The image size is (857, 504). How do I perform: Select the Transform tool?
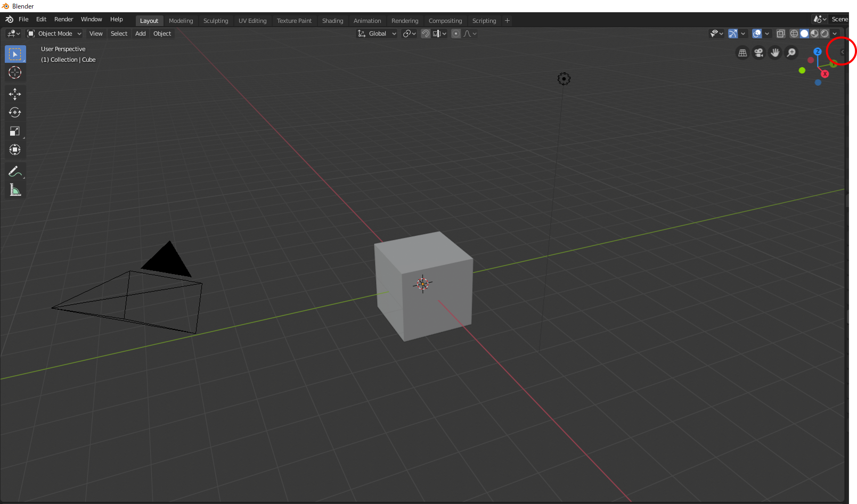click(x=15, y=150)
